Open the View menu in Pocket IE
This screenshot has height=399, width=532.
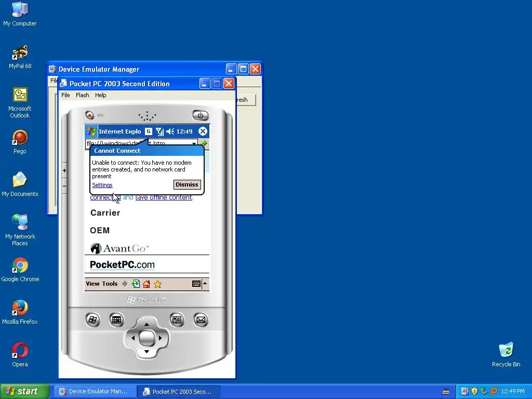92,284
